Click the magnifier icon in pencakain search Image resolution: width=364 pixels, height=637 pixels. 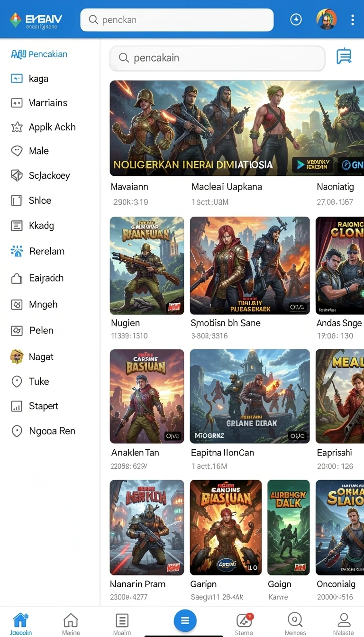124,58
